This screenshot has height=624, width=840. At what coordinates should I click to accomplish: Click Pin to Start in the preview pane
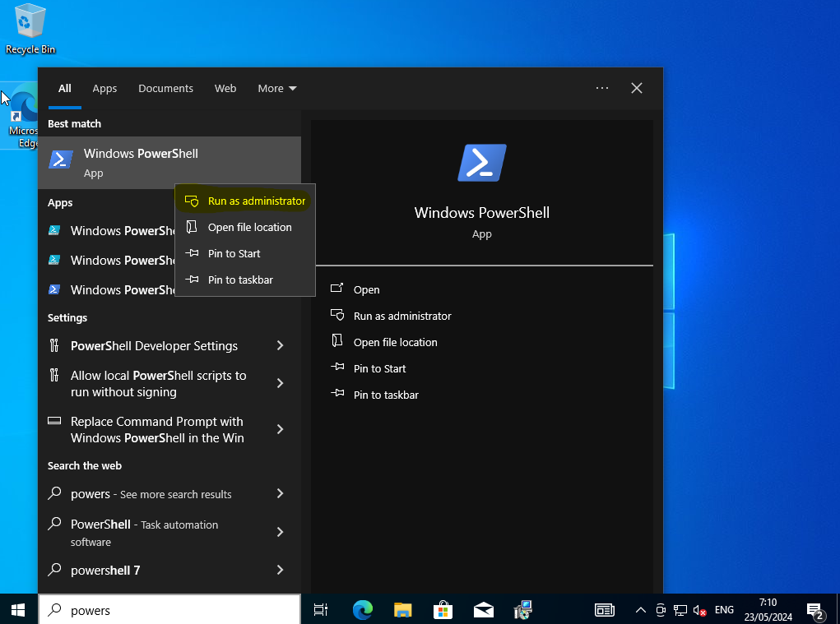coord(380,368)
